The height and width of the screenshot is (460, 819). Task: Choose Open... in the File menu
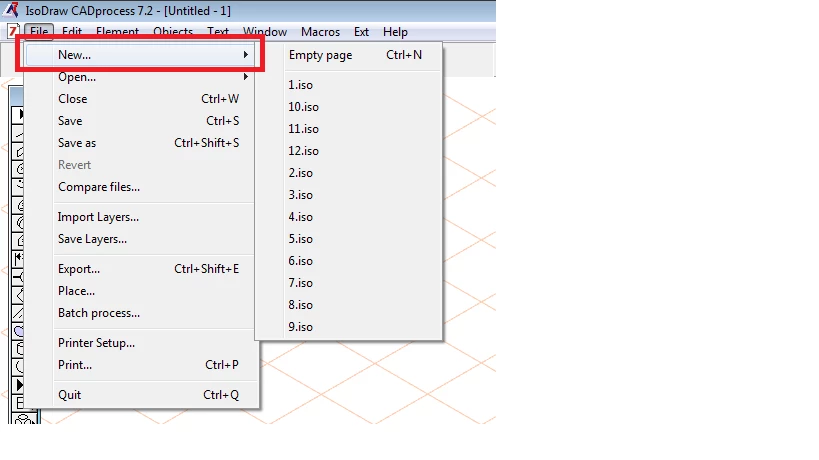click(x=140, y=77)
